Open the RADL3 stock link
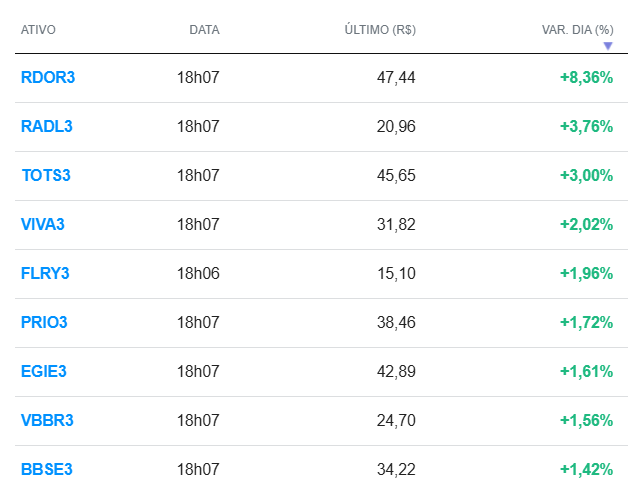This screenshot has height=484, width=628. click(46, 126)
